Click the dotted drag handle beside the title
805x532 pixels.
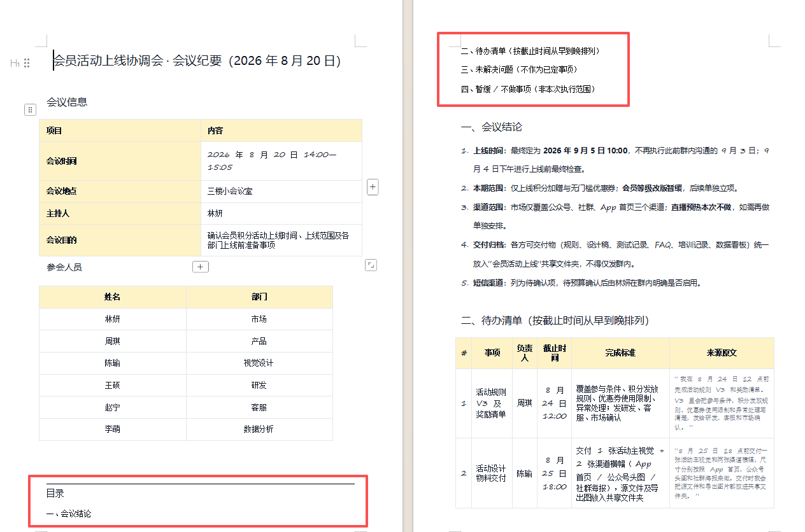pyautogui.click(x=27, y=62)
